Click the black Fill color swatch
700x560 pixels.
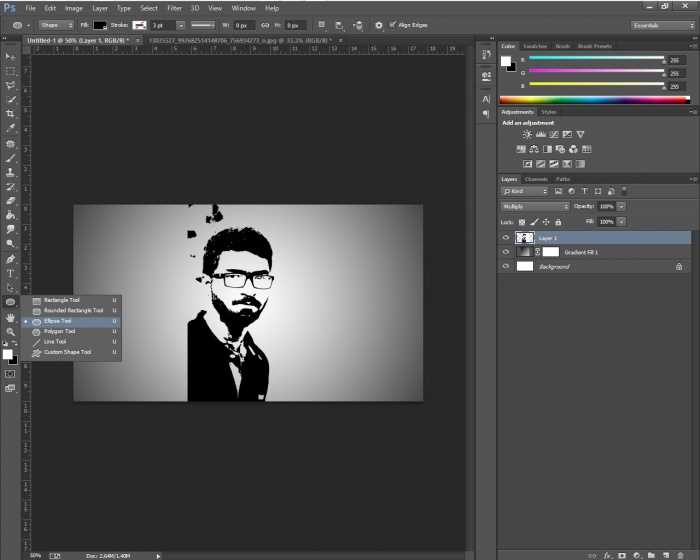click(101, 24)
